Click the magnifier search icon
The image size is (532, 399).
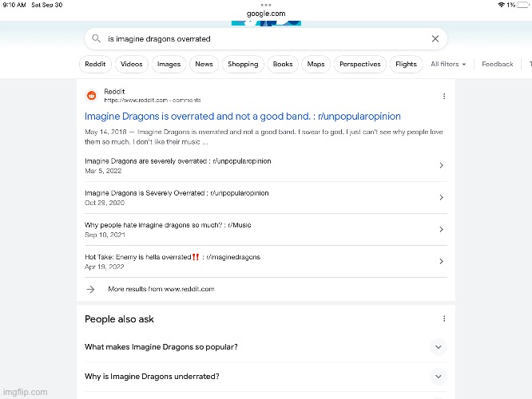(x=97, y=38)
